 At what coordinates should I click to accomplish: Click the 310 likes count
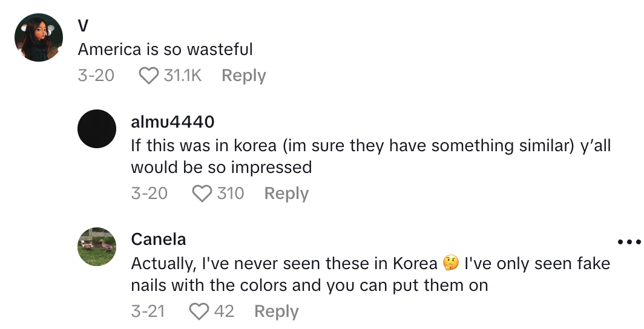[231, 194]
